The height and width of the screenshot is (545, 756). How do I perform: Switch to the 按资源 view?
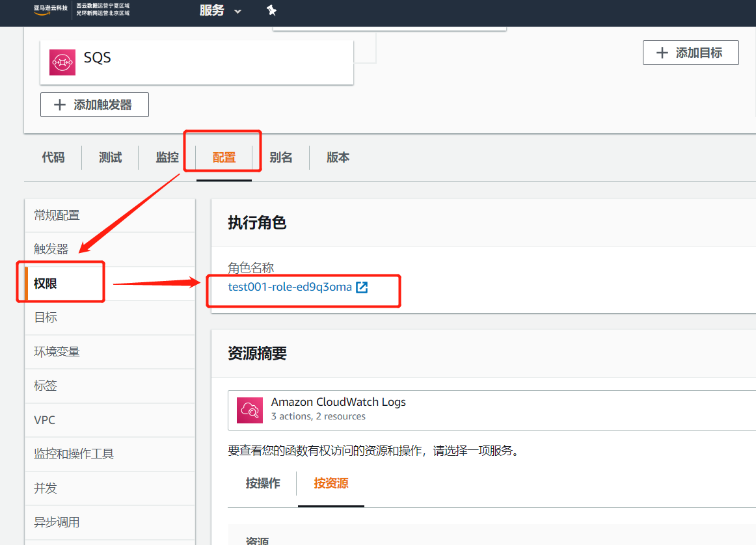coord(331,483)
